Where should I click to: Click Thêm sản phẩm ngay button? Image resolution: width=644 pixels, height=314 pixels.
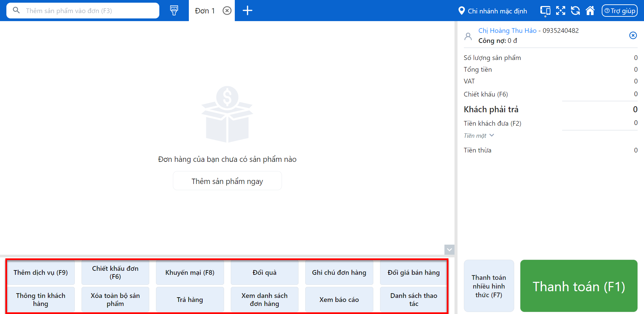(x=227, y=181)
